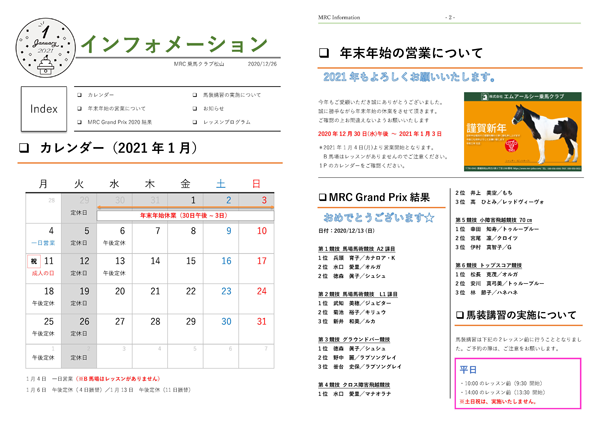The width and height of the screenshot is (600, 424).
Task: Click the red 日 weekday header
Action: coord(256,184)
